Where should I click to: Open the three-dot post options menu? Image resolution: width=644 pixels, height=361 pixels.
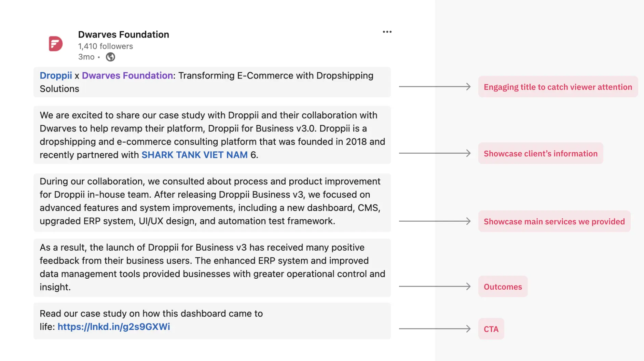click(387, 32)
